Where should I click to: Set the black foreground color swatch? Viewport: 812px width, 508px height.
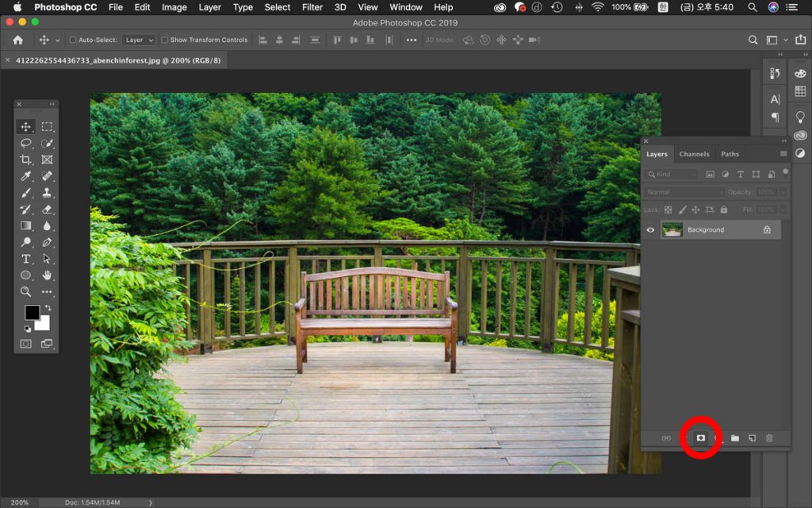31,311
